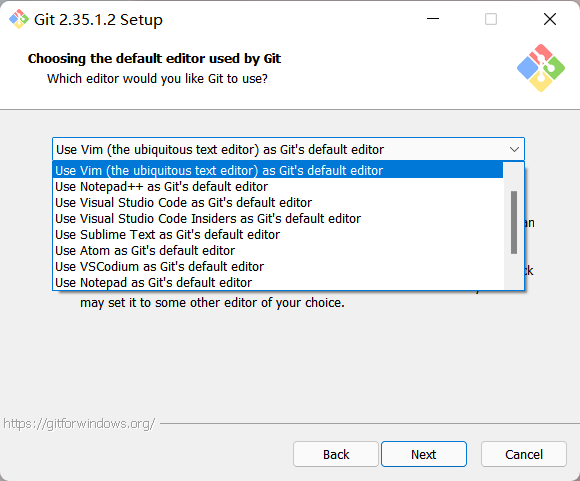Pick Visual Studio Code as default editor
This screenshot has height=481, width=580.
pyautogui.click(x=278, y=202)
